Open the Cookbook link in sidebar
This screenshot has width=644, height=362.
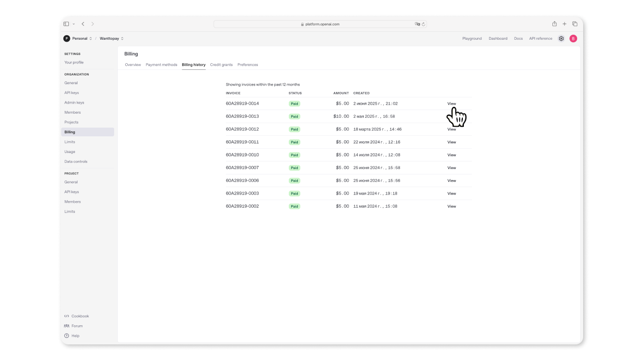click(x=79, y=316)
